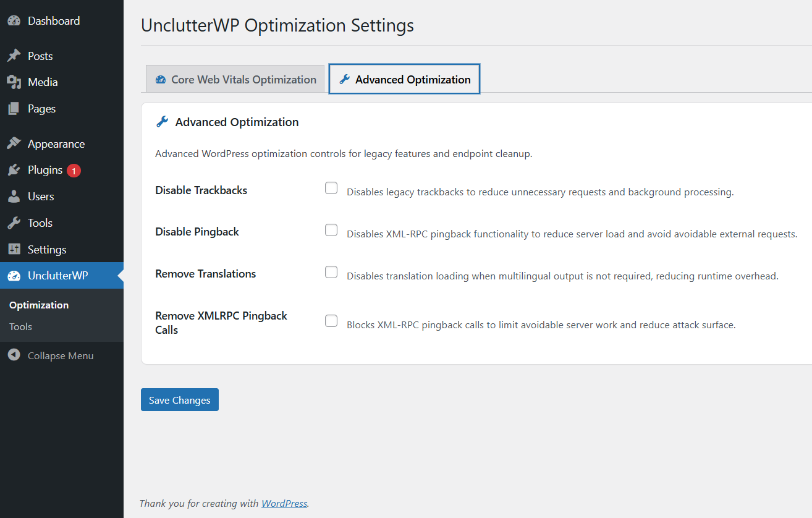Go to Posts in the sidebar

click(x=62, y=56)
